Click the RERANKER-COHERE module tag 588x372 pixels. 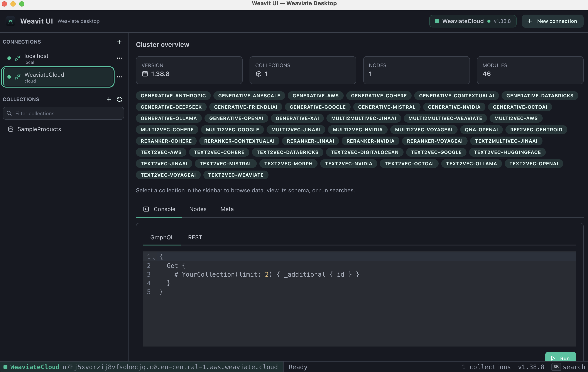166,141
